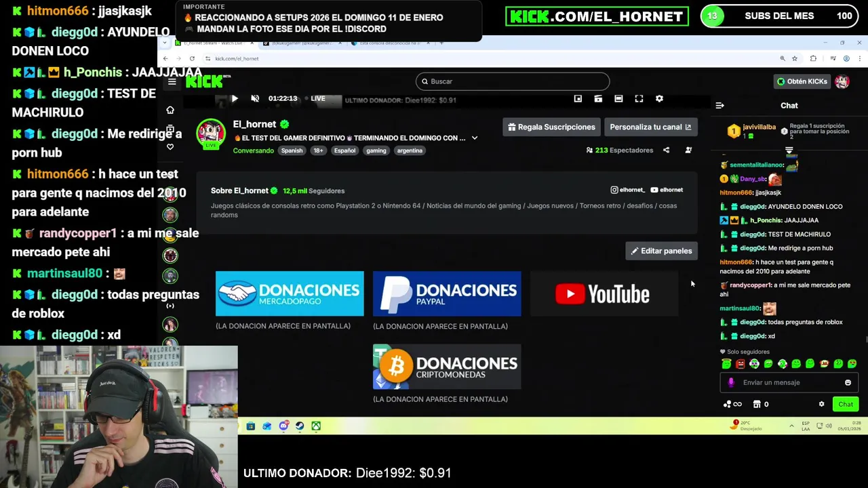Click Obtén KICKs button
This screenshot has width=868, height=488.
tap(802, 81)
